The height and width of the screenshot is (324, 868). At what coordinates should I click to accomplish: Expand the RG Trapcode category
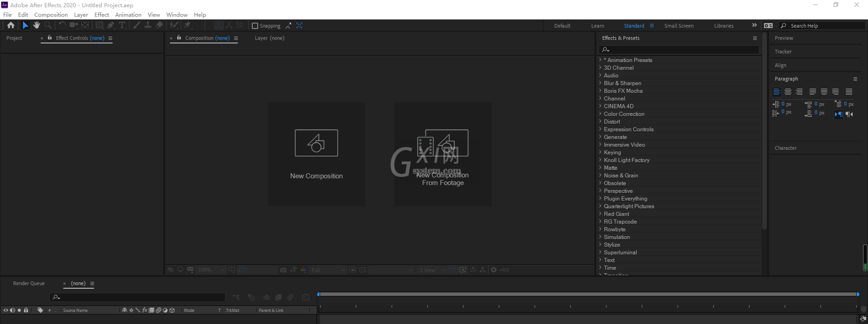[600, 221]
